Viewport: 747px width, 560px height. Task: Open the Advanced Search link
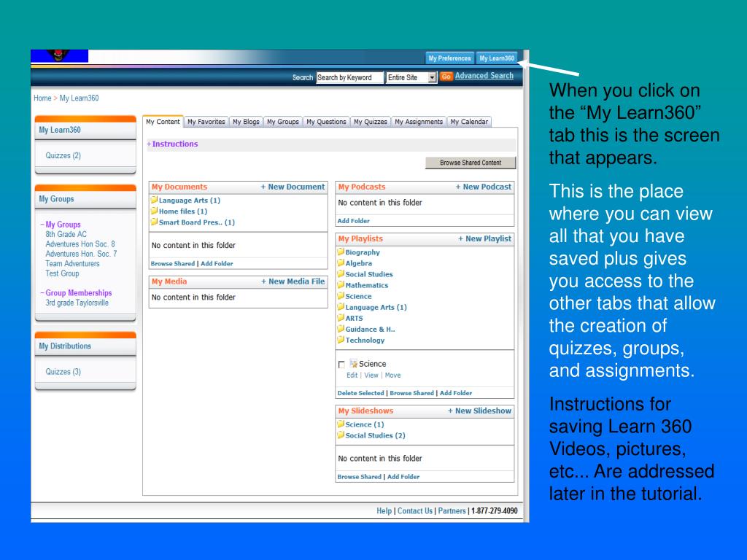click(x=484, y=76)
